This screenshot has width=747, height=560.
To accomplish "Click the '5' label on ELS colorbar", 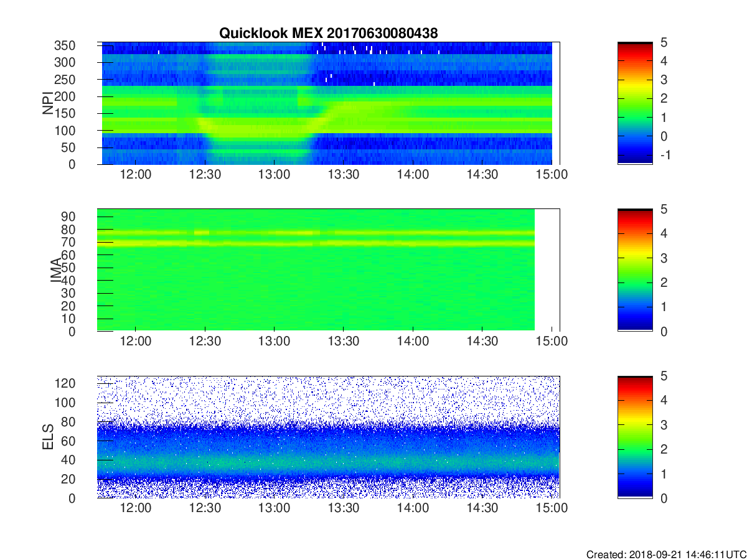I will pos(663,376).
